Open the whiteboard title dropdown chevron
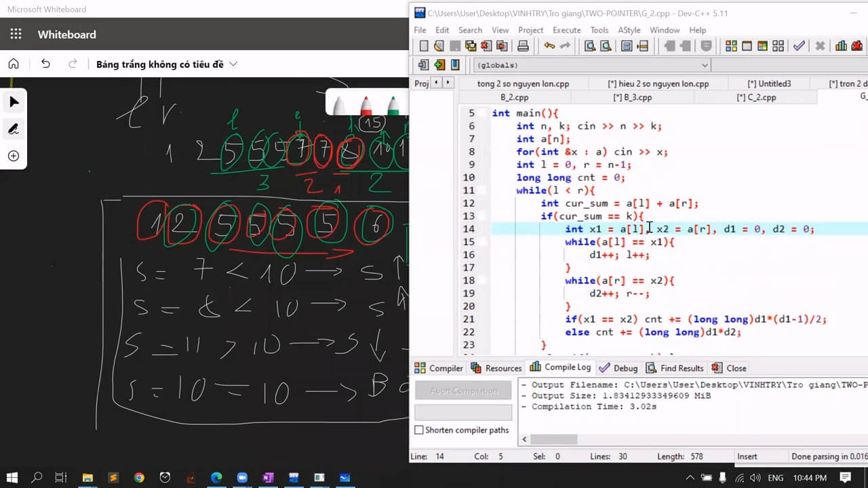The height and width of the screenshot is (488, 868). tap(233, 64)
